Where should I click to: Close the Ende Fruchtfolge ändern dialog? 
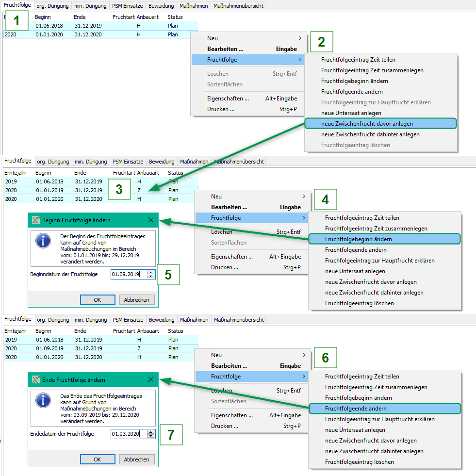click(x=150, y=380)
